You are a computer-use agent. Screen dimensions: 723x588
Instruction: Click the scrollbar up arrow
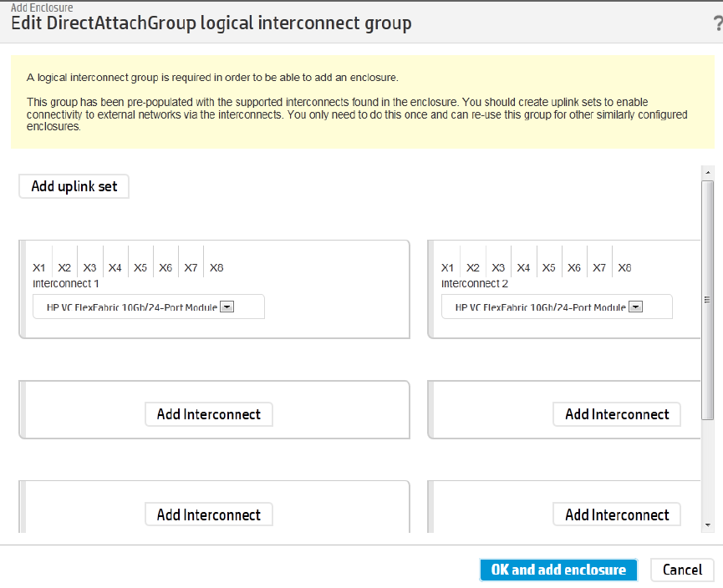pos(707,173)
